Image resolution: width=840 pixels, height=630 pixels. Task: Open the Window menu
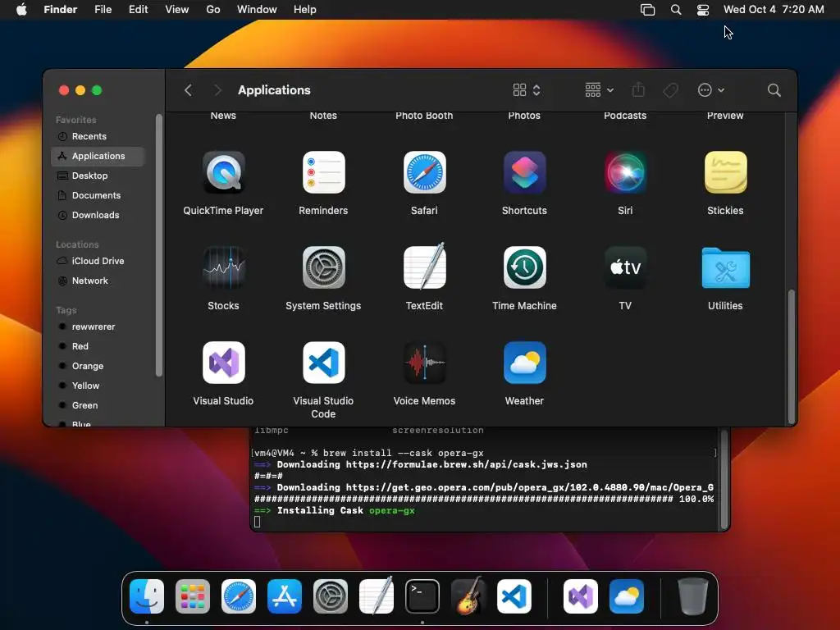point(257,10)
